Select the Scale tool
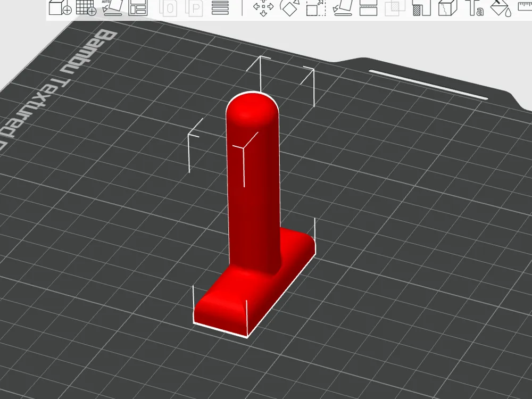The width and height of the screenshot is (532, 399). click(x=316, y=7)
